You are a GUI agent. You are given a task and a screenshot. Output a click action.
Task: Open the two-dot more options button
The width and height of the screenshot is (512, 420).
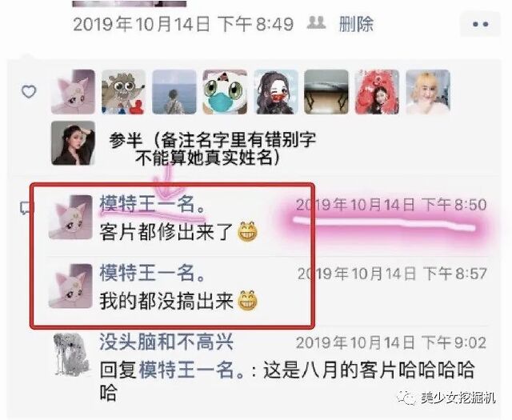tap(480, 24)
